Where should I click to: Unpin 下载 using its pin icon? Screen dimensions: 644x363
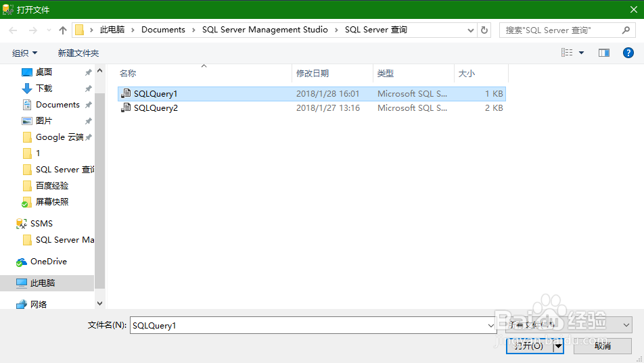point(88,89)
